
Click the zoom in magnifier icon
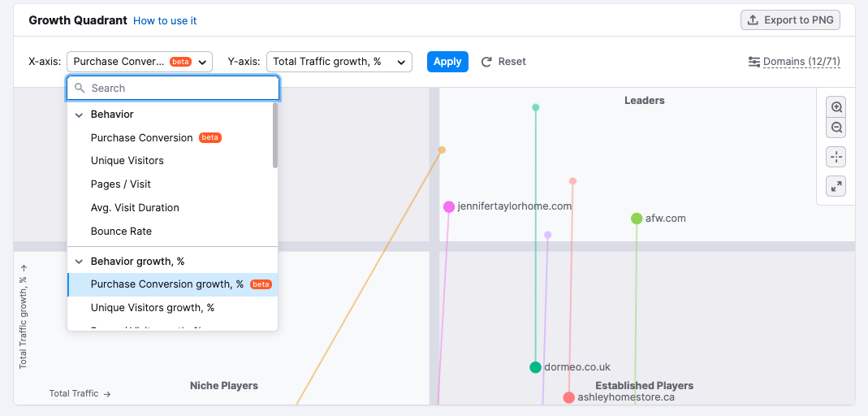tap(836, 107)
